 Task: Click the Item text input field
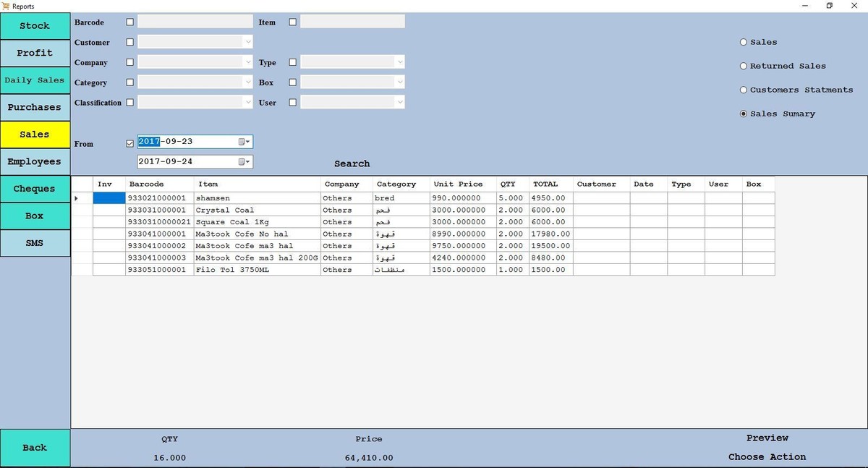coord(352,22)
